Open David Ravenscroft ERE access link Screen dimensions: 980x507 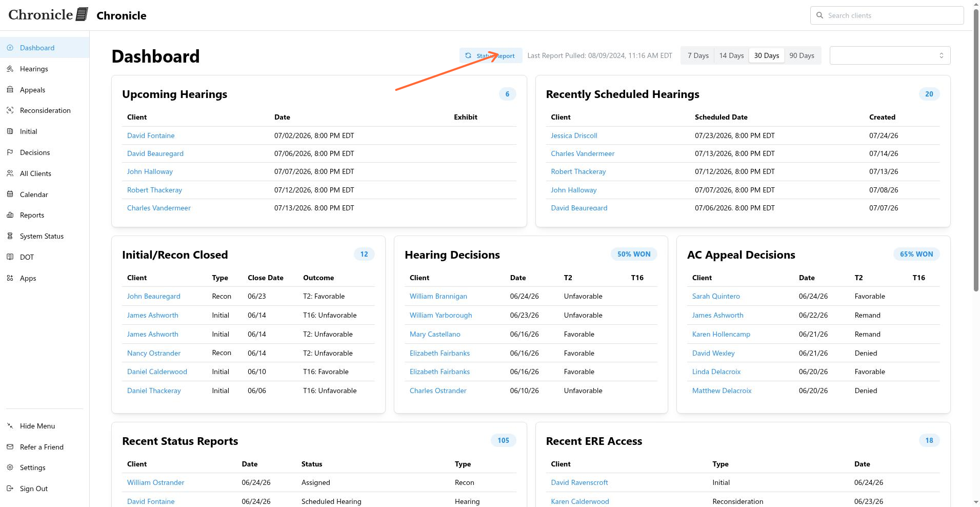click(x=579, y=482)
